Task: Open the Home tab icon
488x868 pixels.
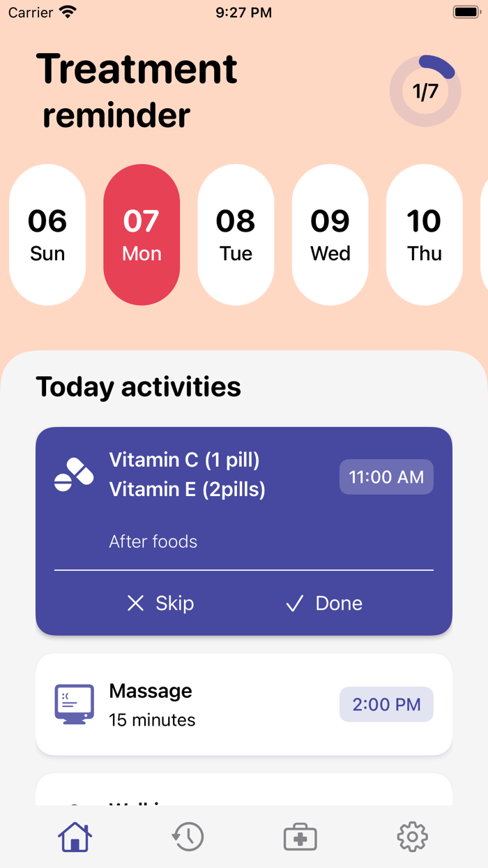Action: pos(75,836)
